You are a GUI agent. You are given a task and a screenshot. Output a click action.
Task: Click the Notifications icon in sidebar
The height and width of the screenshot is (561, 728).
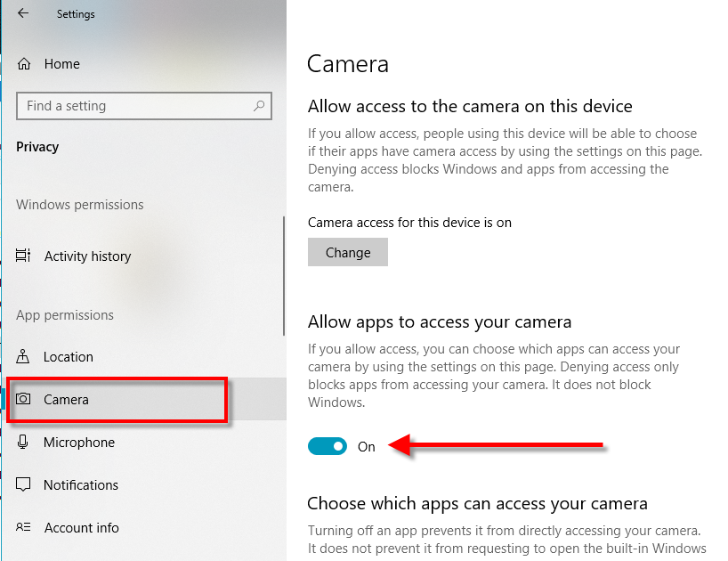point(24,485)
